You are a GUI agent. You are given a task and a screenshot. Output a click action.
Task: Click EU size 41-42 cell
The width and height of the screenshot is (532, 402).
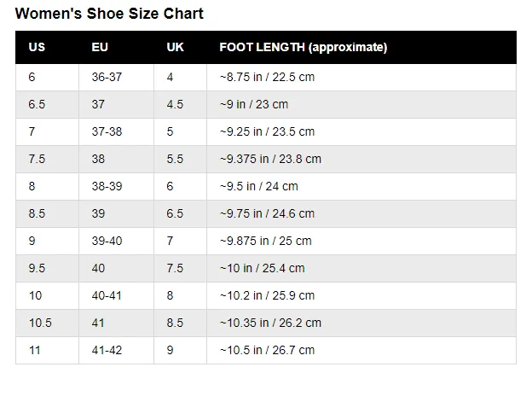pos(116,351)
